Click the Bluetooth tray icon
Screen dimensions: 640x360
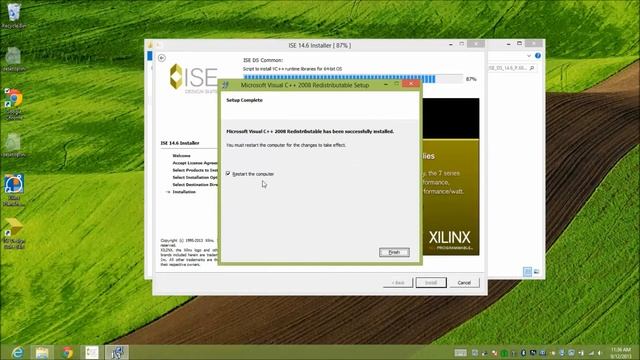[x=523, y=353]
